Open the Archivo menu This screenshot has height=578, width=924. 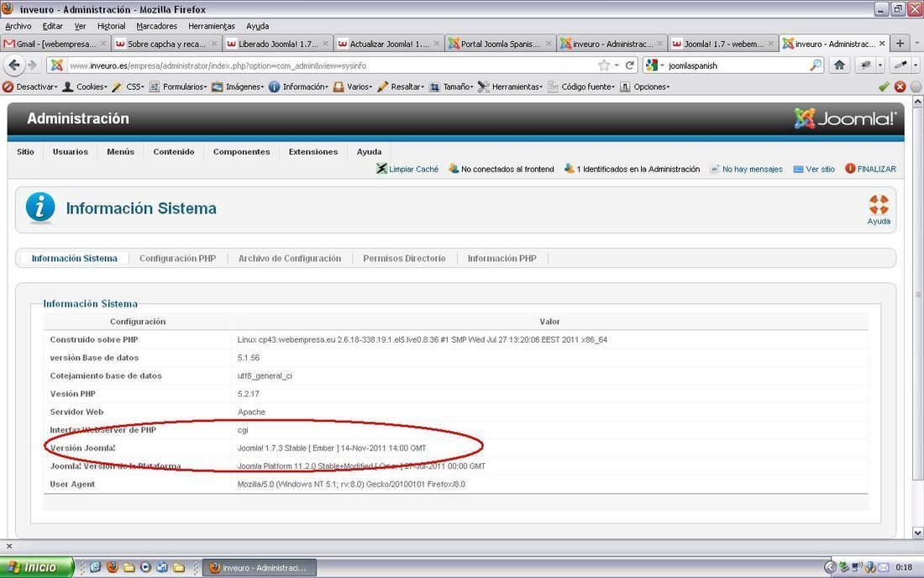(18, 26)
